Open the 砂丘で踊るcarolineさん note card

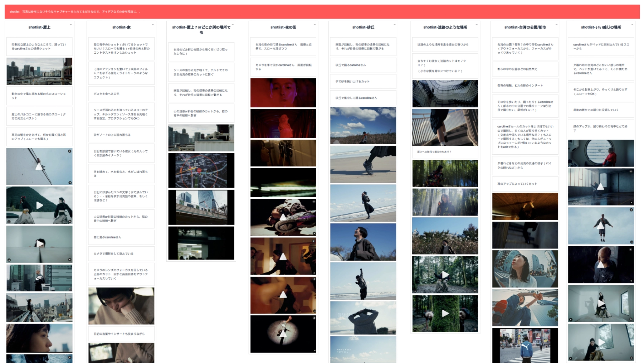point(363,65)
